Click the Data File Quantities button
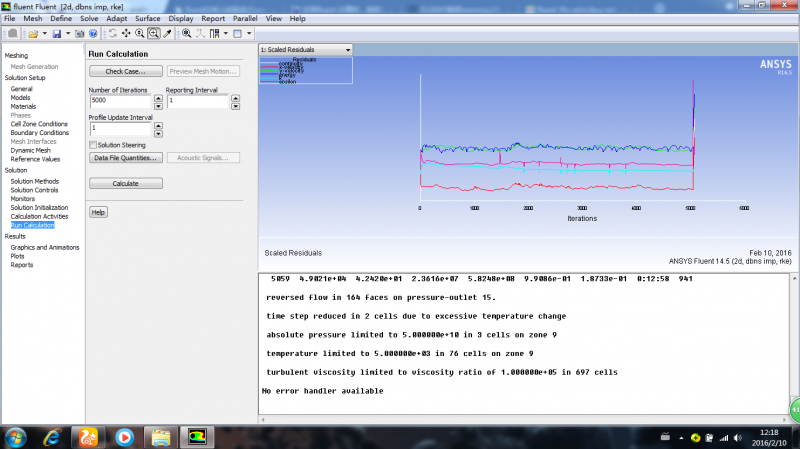 126,158
